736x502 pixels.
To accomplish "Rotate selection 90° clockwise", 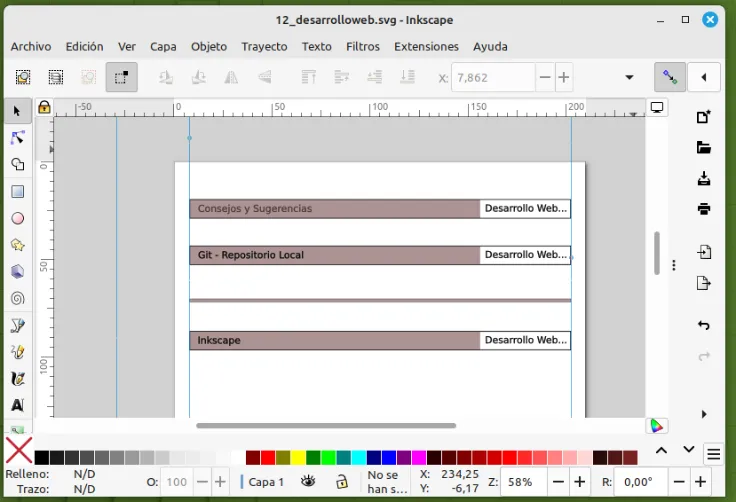I will pyautogui.click(x=199, y=77).
